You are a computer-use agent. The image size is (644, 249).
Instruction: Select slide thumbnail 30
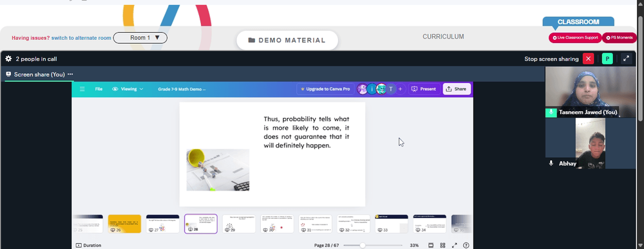(x=277, y=224)
